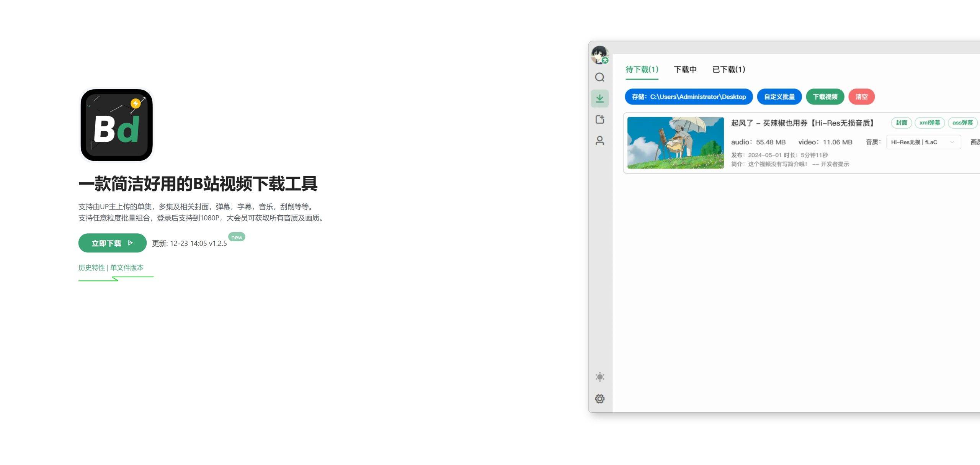Select the download icon in the sidebar
This screenshot has height=465, width=980.
click(x=600, y=98)
